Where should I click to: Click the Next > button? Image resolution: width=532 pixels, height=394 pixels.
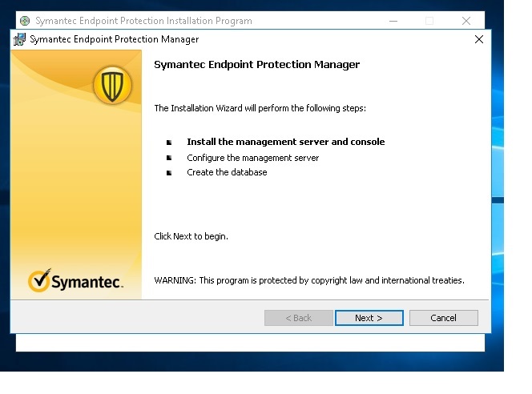tap(369, 318)
